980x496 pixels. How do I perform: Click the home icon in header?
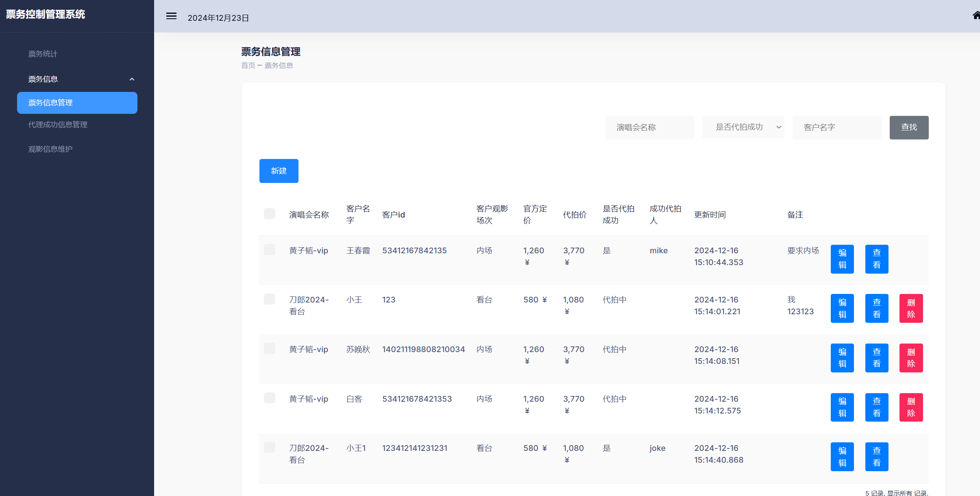point(976,15)
